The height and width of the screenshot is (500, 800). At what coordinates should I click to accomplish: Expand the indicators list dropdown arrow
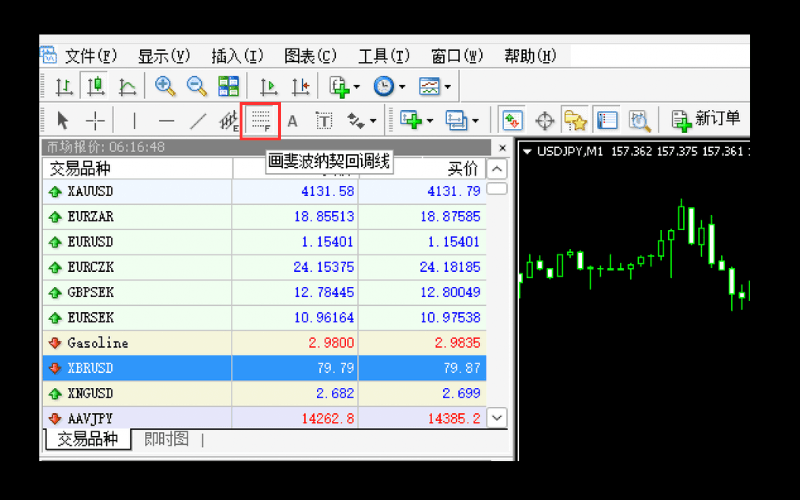357,87
